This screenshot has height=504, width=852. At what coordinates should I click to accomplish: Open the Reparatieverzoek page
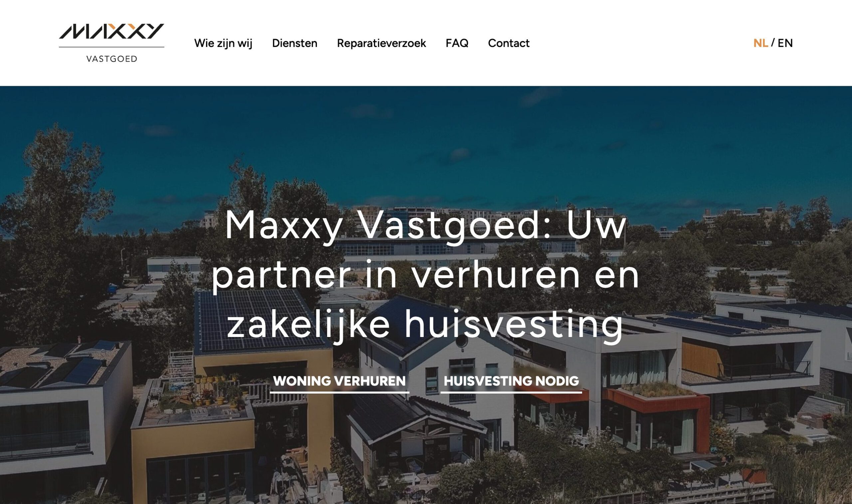click(x=381, y=43)
